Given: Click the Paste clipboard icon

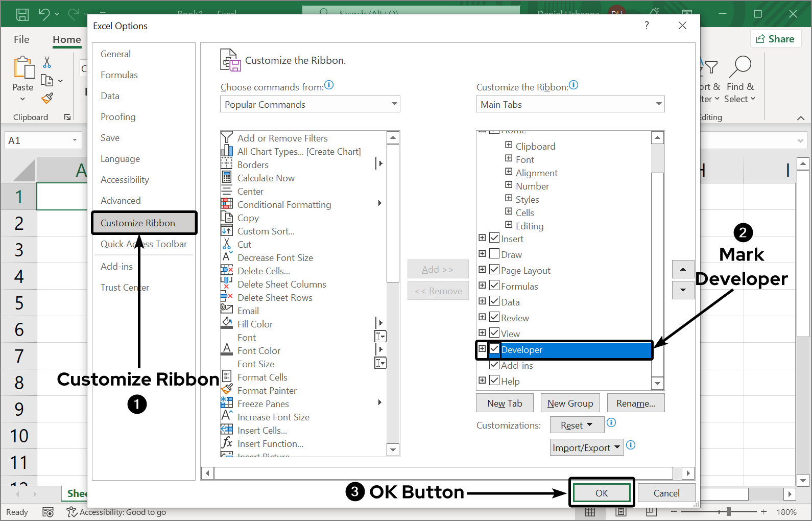Looking at the screenshot, I should [23, 68].
